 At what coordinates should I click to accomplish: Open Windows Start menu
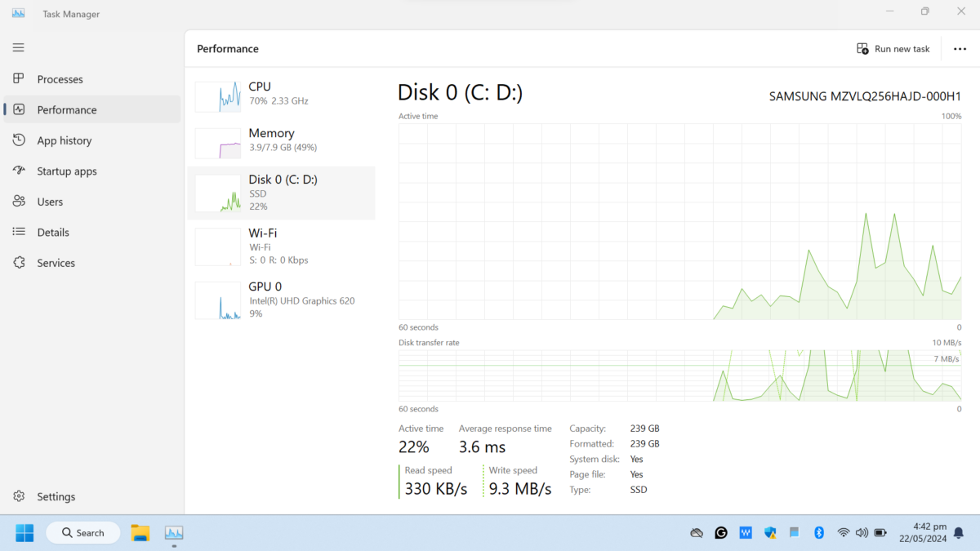24,533
